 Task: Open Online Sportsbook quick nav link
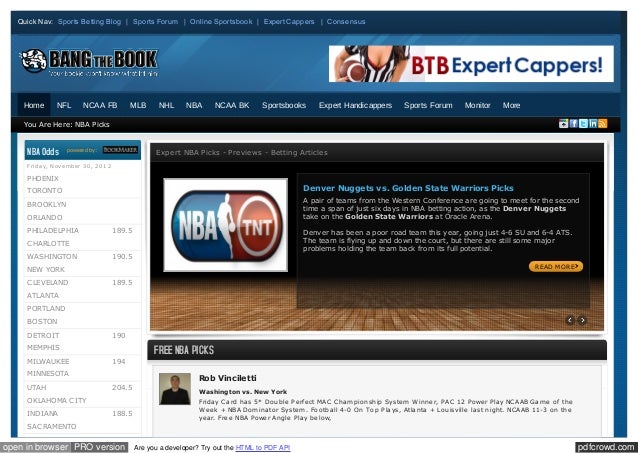(x=221, y=22)
